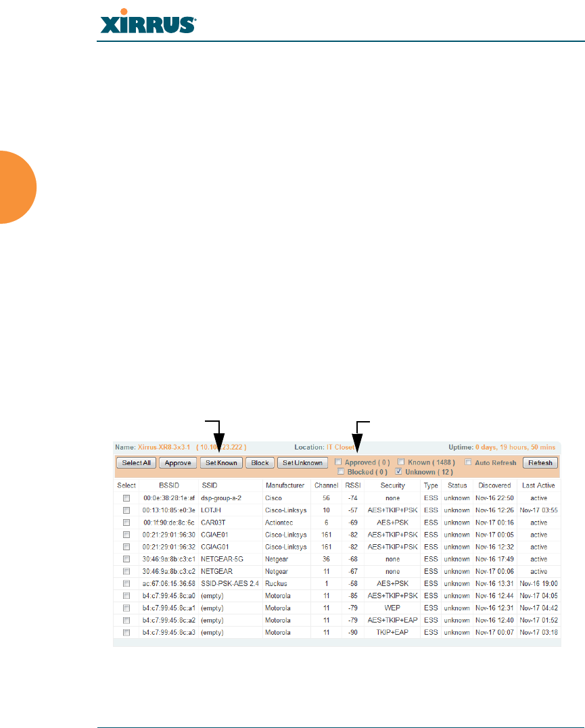Select checkbox for BSSID b4:c7:99:45:8c:a1

tap(126, 608)
